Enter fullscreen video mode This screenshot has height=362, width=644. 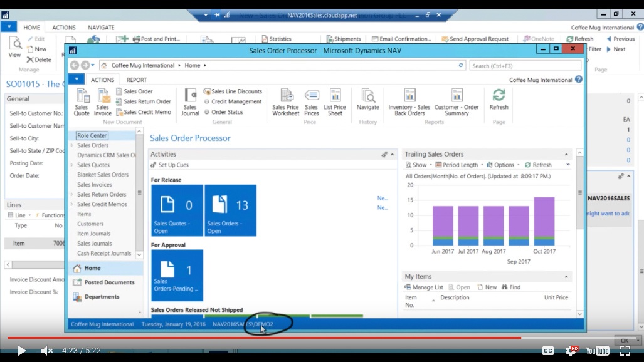pyautogui.click(x=625, y=351)
